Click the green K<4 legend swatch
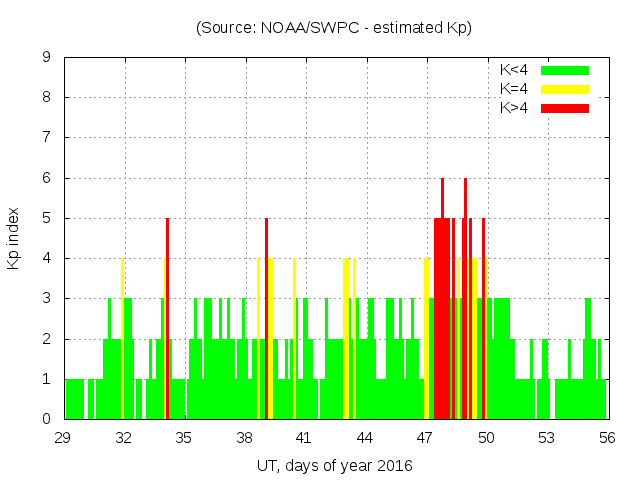Screen dimensions: 640x480 565,70
